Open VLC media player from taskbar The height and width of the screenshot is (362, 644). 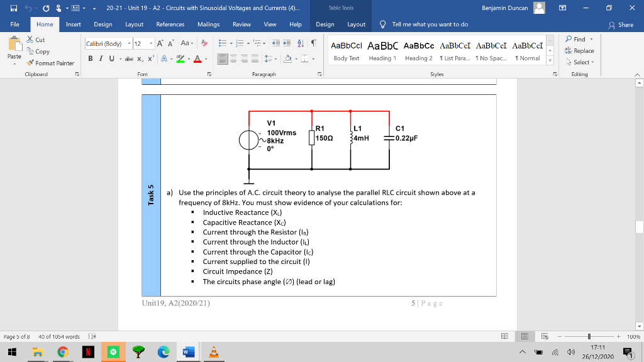tap(214, 352)
